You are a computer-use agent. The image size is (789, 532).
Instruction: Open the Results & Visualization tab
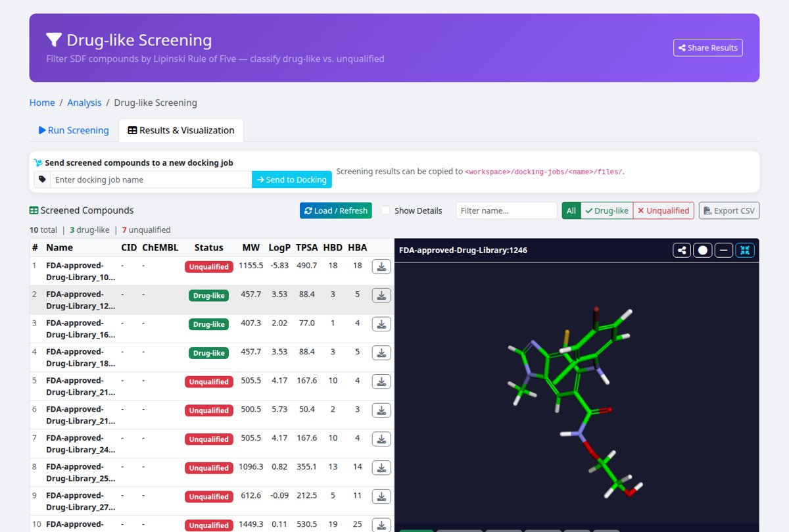(x=181, y=130)
